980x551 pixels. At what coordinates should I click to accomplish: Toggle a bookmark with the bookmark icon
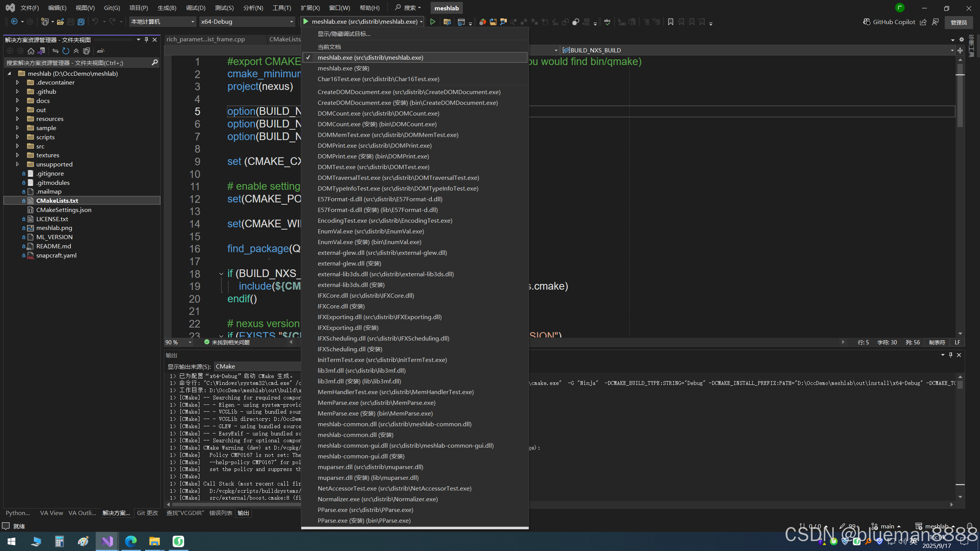click(670, 22)
